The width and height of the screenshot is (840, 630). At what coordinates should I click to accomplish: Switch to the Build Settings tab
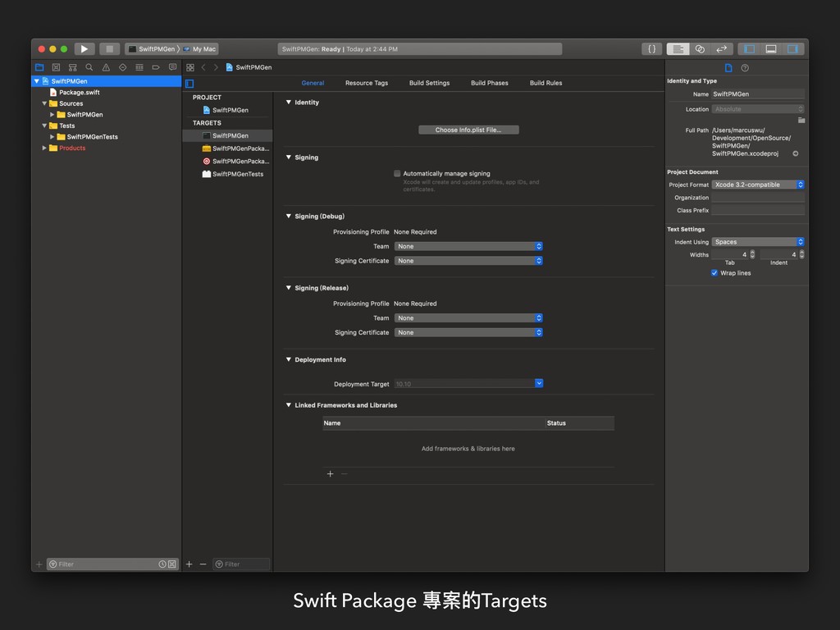[x=429, y=83]
